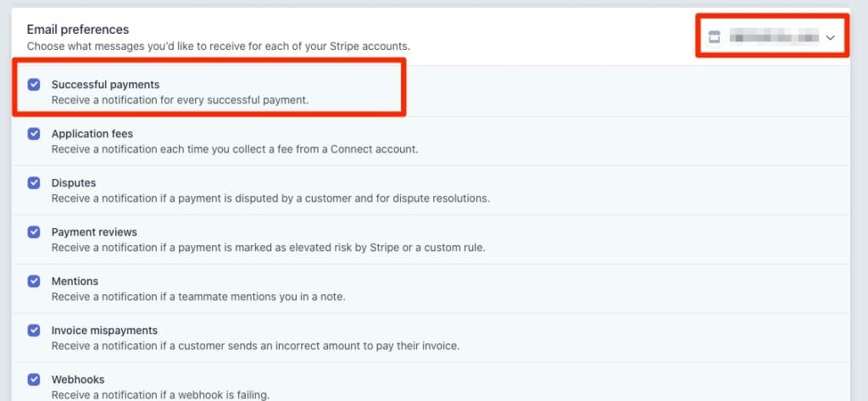Click the Mentions label text

coord(75,281)
